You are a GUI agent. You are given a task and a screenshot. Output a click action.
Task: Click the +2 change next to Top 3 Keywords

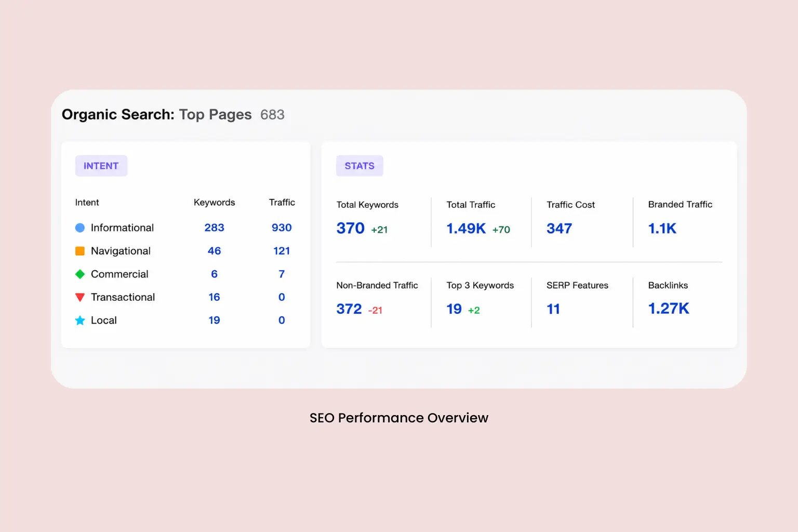(x=474, y=310)
